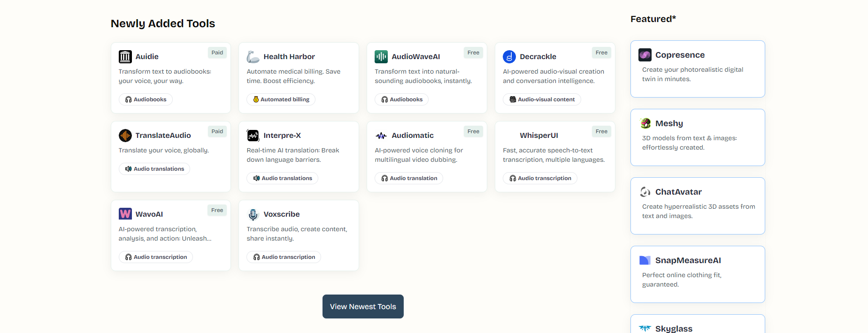Screen dimensions: 868x333
Task: Click the Copresence logo icon
Action: coord(645,55)
